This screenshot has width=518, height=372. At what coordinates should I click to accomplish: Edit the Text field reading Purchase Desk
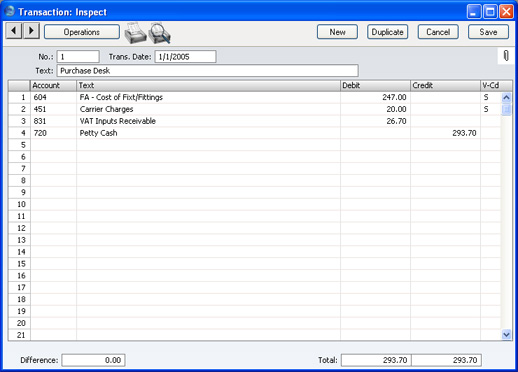pos(208,71)
